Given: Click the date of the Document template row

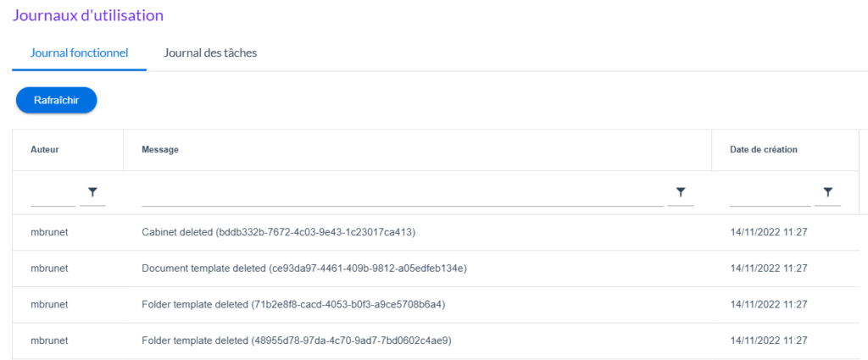Looking at the screenshot, I should (x=769, y=269).
